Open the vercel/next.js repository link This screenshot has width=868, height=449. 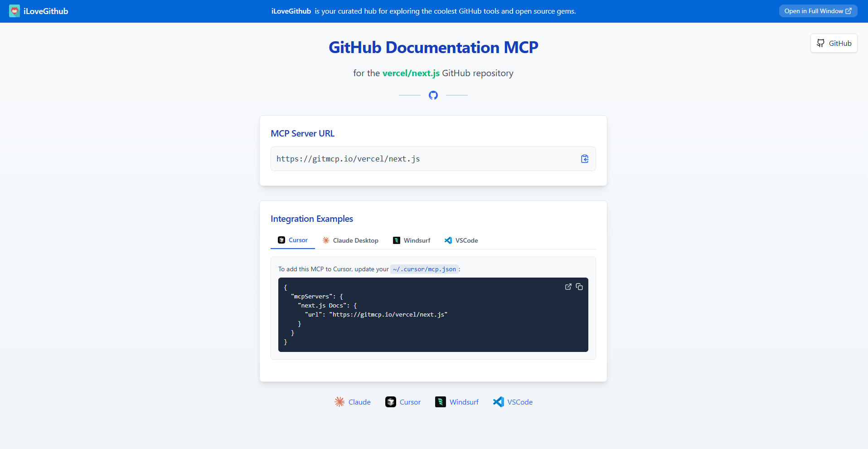pos(411,73)
